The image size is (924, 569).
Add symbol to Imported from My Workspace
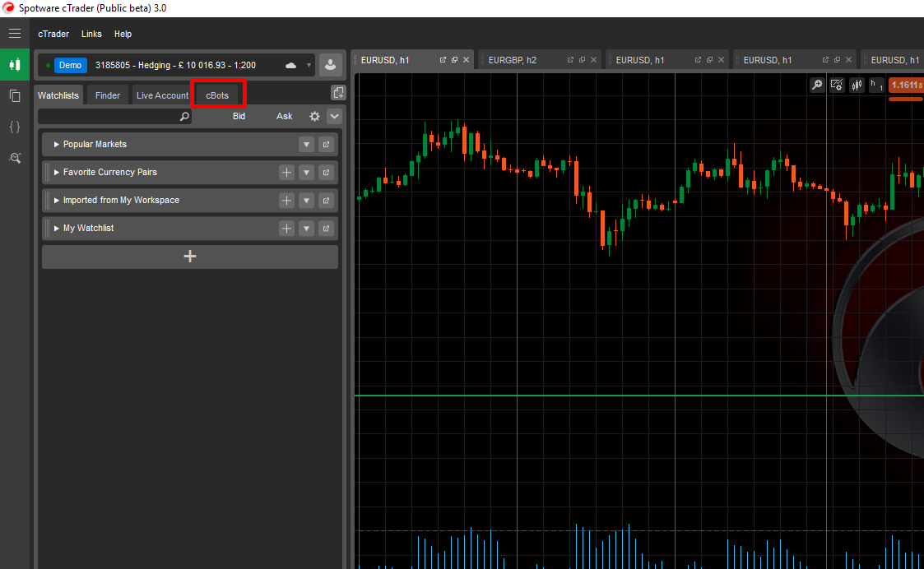(286, 201)
